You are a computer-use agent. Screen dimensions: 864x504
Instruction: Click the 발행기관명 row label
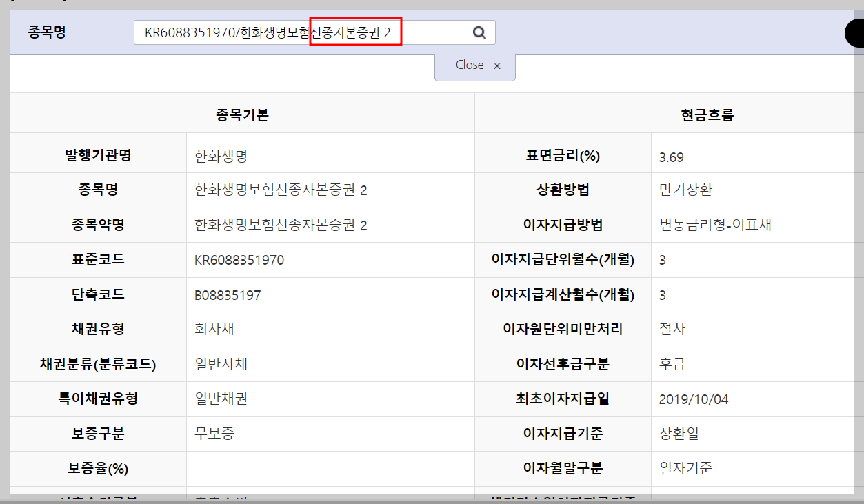98,156
